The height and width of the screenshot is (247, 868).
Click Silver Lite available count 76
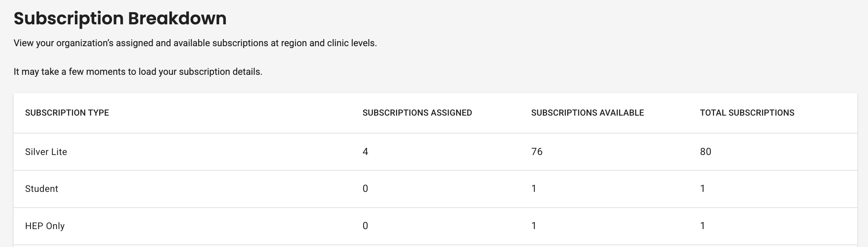537,152
